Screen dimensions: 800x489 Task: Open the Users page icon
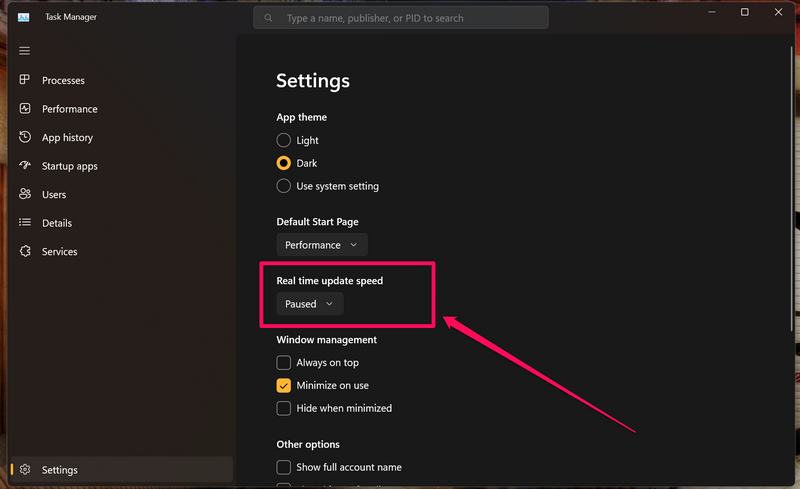click(x=25, y=194)
